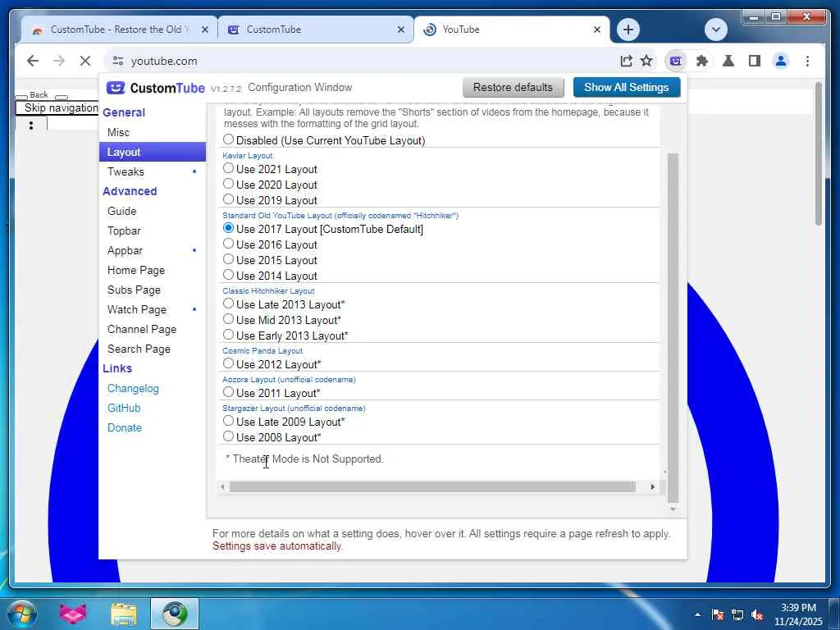Open Action Center flag tray icon
840x630 pixels.
pos(718,614)
